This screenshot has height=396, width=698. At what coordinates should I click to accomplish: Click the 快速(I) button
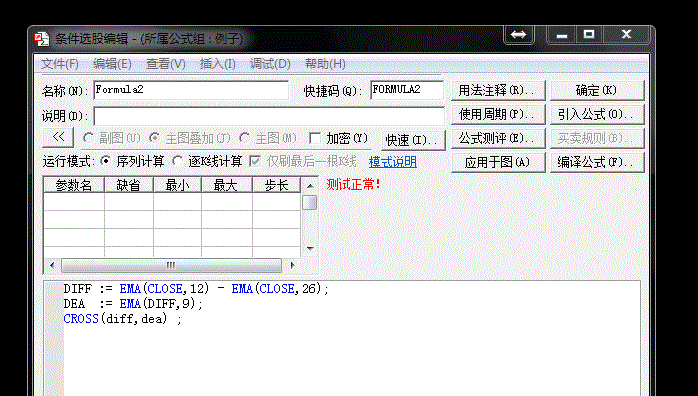pos(413,140)
